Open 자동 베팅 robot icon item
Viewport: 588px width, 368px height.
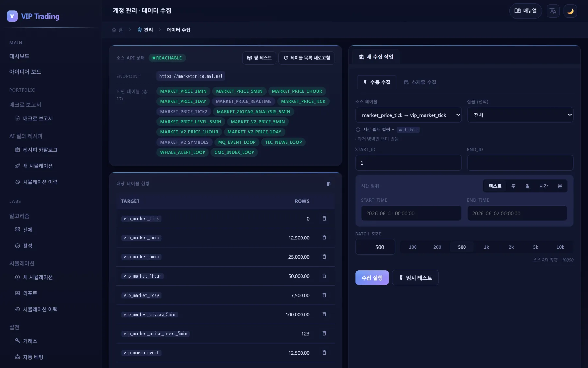tap(29, 357)
